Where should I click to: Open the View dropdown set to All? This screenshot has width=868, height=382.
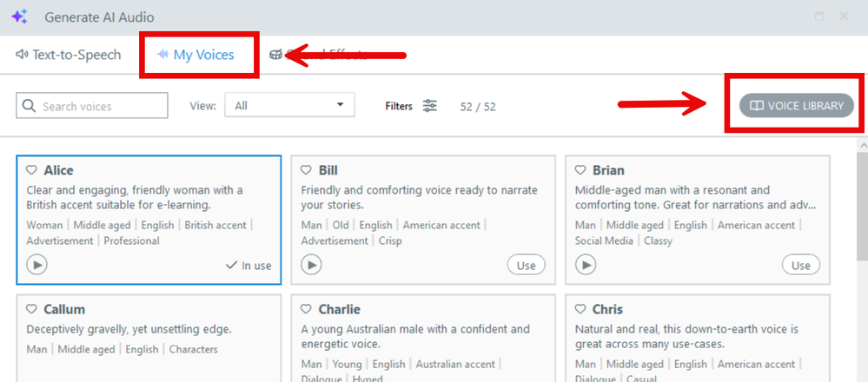coord(289,104)
